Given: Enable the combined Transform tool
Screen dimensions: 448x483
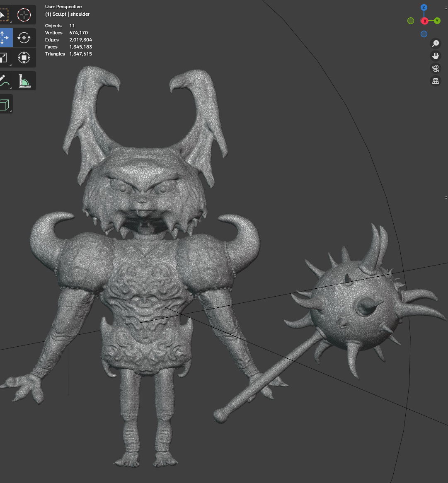Looking at the screenshot, I should 24,58.
